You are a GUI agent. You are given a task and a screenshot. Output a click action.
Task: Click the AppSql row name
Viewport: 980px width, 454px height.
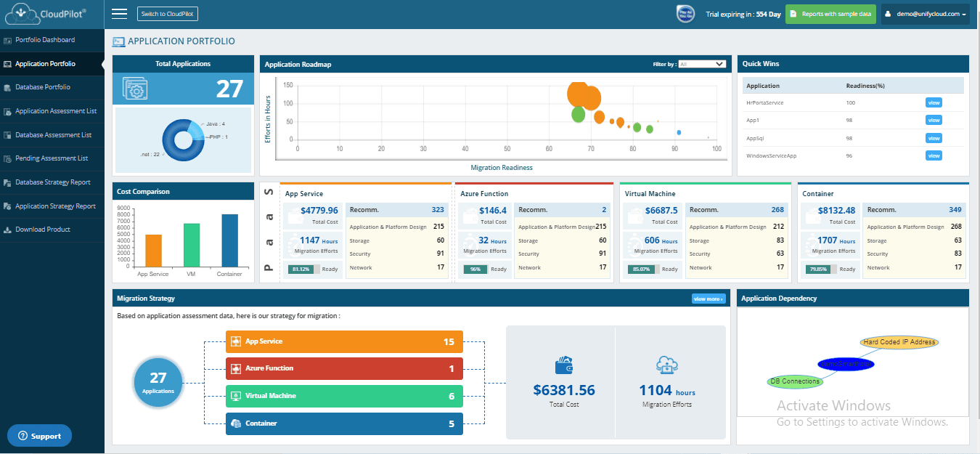pyautogui.click(x=756, y=138)
